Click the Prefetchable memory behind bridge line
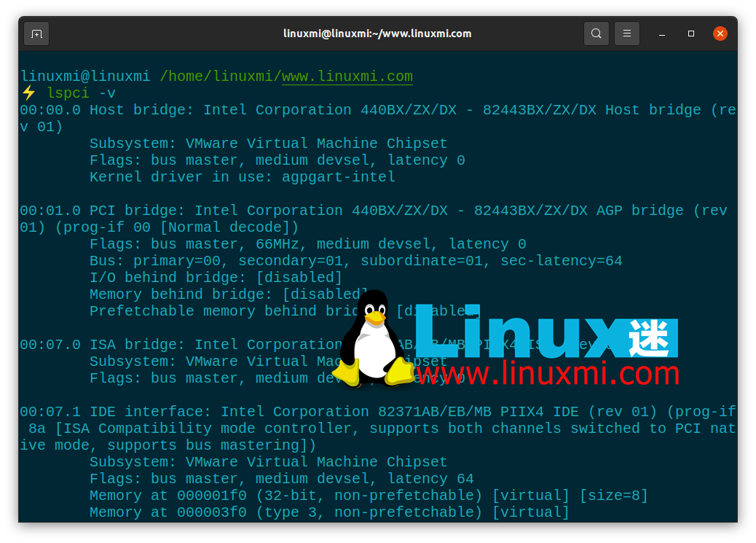Screen dimensions: 756x543 pos(285,310)
